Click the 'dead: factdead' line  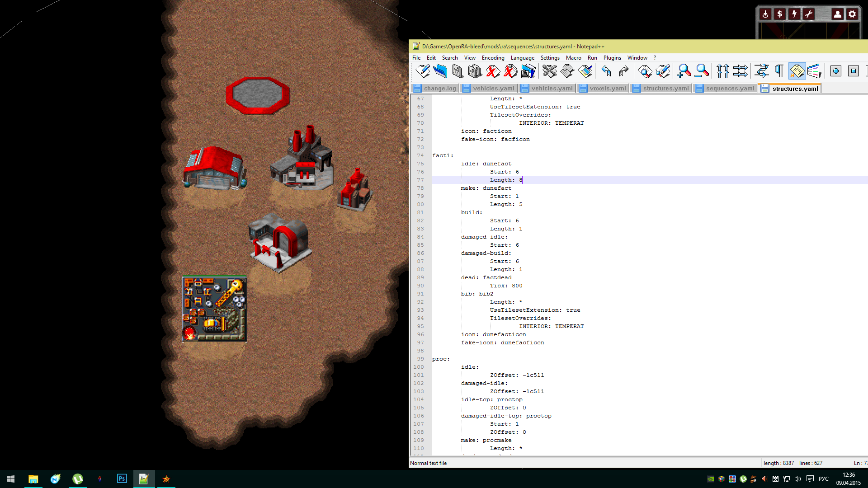pyautogui.click(x=486, y=277)
